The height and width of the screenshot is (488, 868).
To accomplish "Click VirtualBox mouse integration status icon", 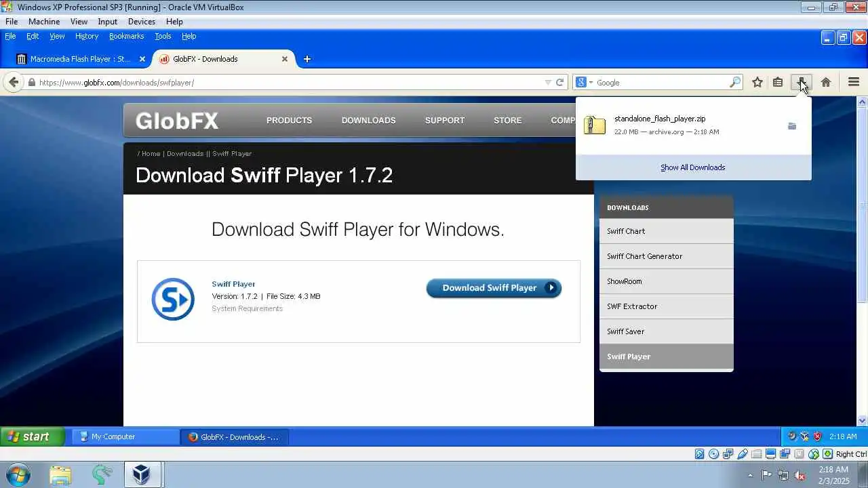I will (814, 454).
